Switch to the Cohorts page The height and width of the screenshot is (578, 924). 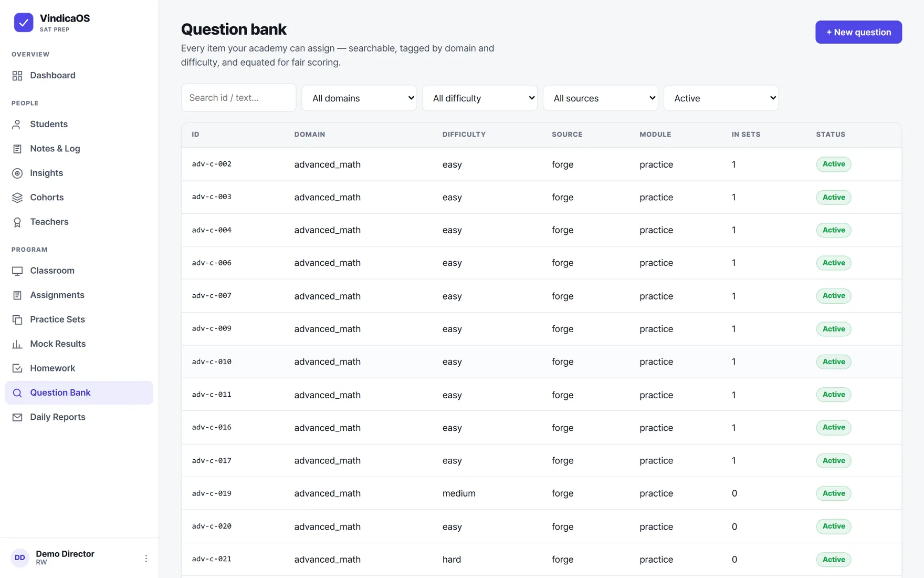click(x=79, y=198)
